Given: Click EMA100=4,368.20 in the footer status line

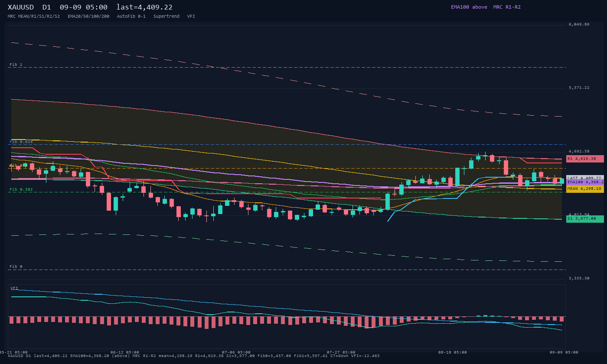Looking at the screenshot, I should [90, 356].
